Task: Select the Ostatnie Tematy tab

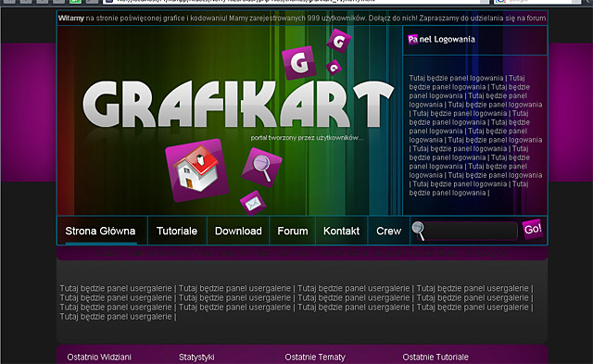Action: click(315, 357)
